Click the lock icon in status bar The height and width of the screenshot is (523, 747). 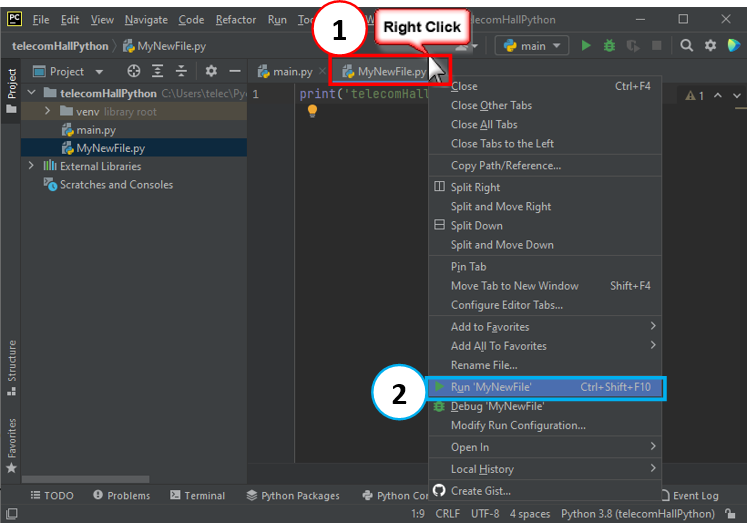730,513
